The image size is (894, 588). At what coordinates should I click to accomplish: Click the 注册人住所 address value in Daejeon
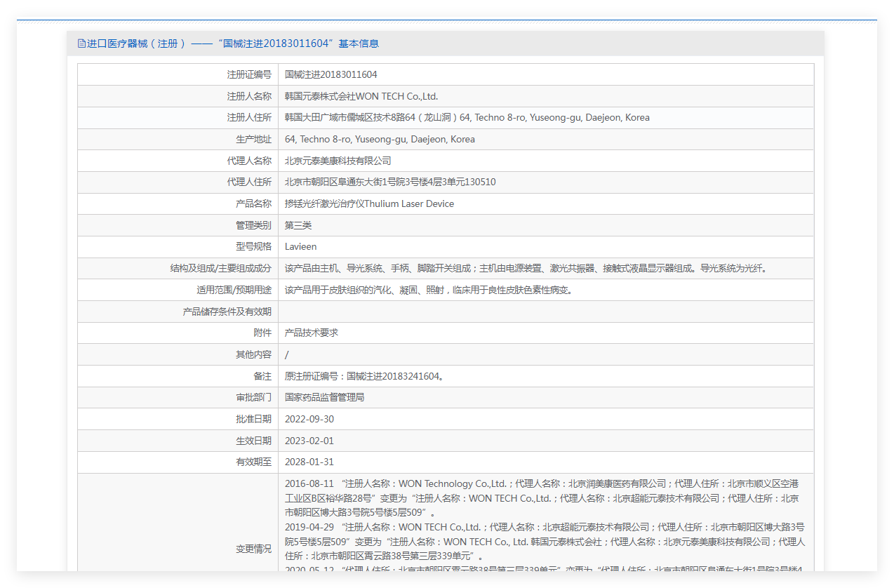(467, 118)
